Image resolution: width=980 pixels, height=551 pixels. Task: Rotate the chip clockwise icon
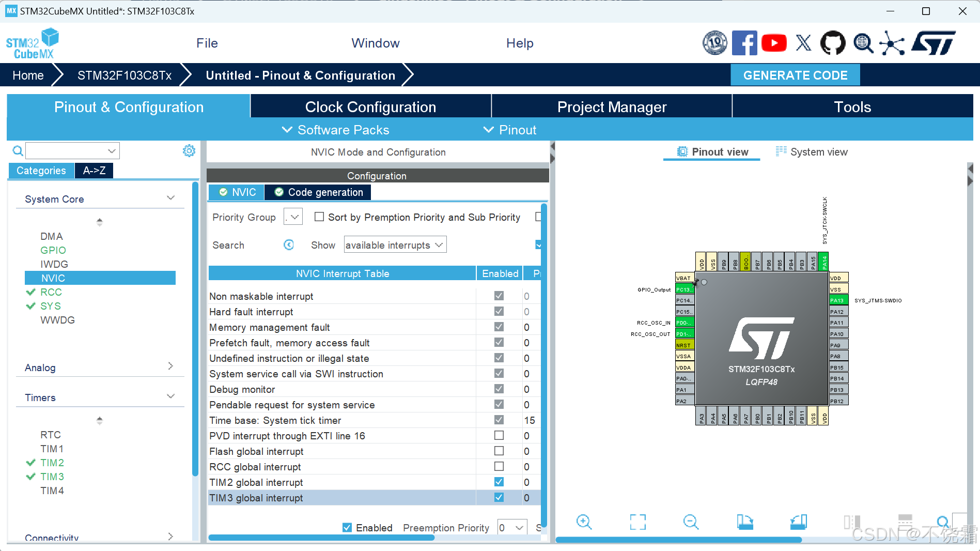[x=745, y=522]
